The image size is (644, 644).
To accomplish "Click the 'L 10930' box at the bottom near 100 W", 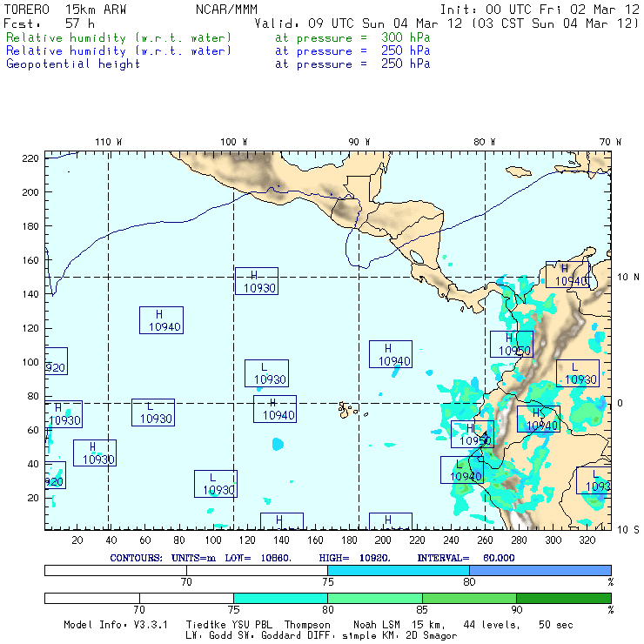I will pos(216,484).
